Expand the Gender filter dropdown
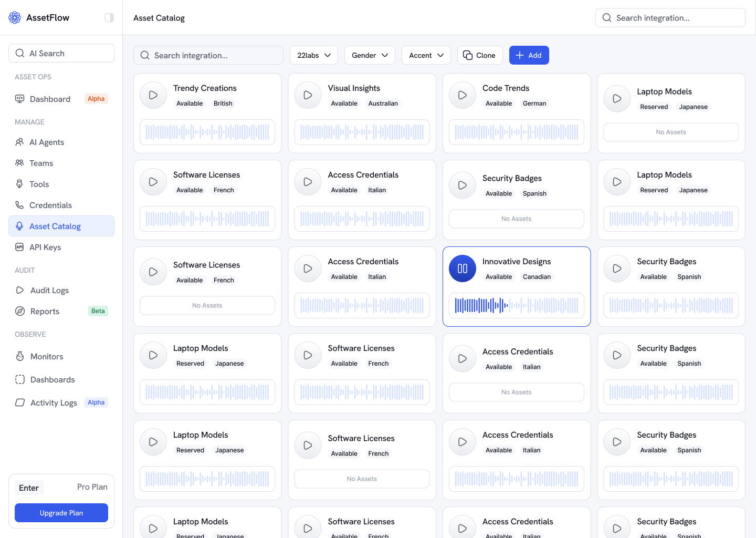This screenshot has width=756, height=538. (x=370, y=55)
